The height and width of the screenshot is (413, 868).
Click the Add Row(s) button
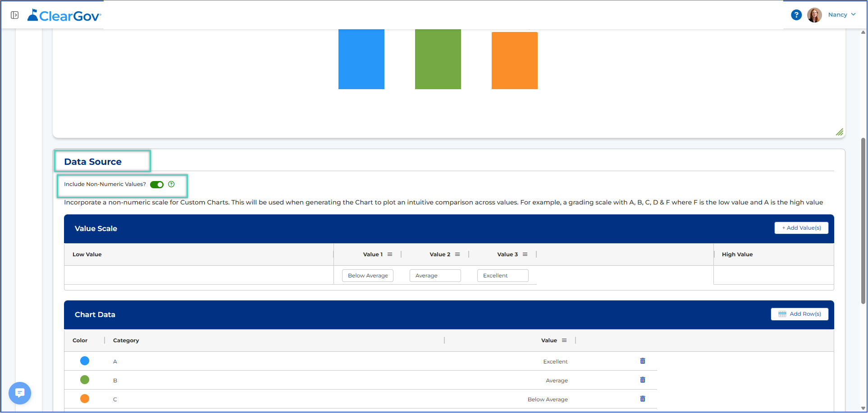(799, 314)
